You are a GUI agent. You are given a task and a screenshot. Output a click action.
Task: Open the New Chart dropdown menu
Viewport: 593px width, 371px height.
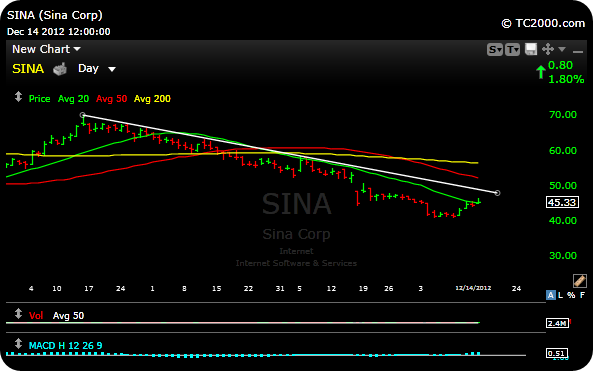click(46, 49)
